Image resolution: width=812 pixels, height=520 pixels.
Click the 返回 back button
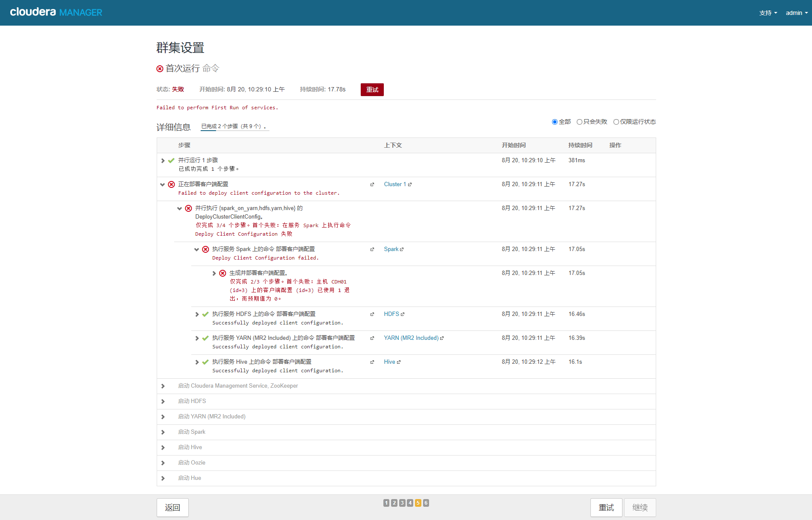click(172, 508)
